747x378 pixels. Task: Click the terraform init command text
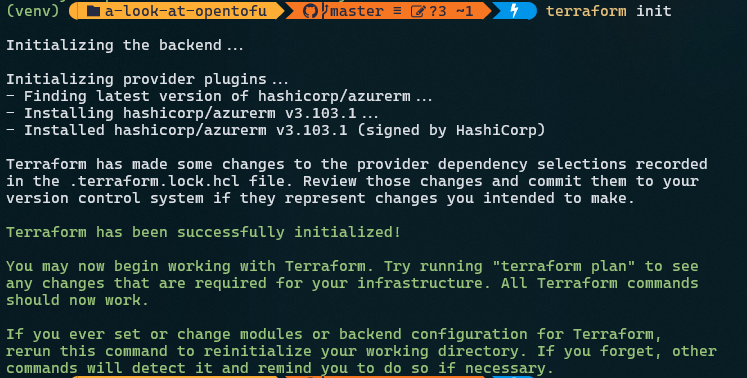[x=608, y=10]
